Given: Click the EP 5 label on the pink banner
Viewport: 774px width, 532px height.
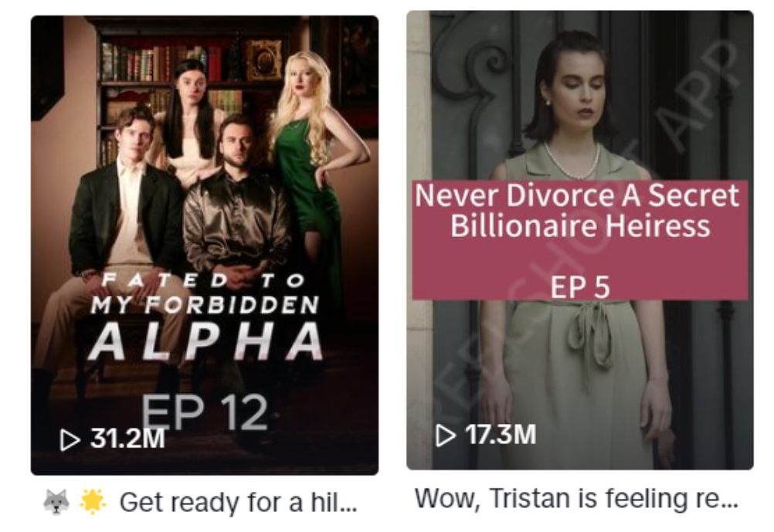Looking at the screenshot, I should [580, 286].
